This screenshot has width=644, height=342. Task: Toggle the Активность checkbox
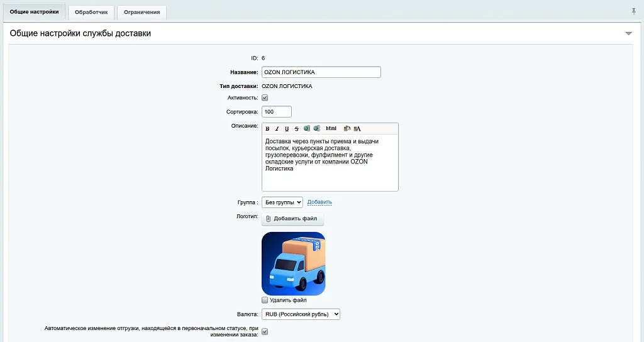265,97
